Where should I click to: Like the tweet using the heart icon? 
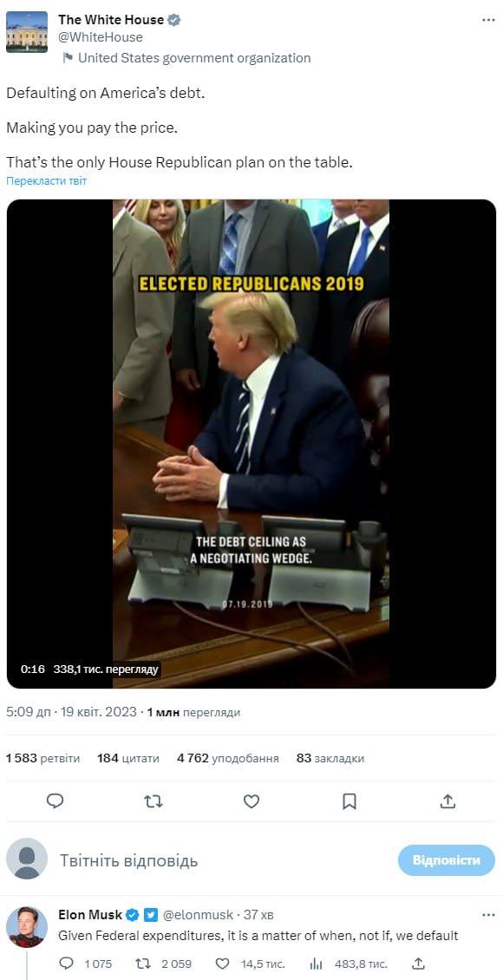(251, 801)
